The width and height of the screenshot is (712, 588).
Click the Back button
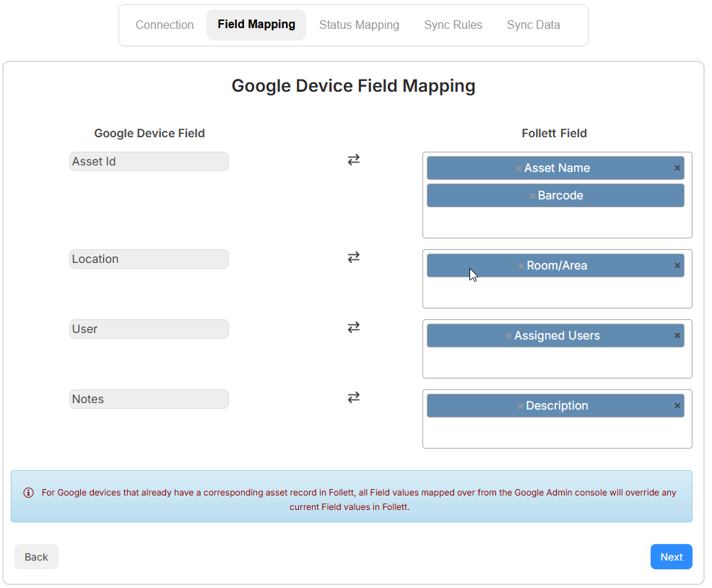[36, 556]
